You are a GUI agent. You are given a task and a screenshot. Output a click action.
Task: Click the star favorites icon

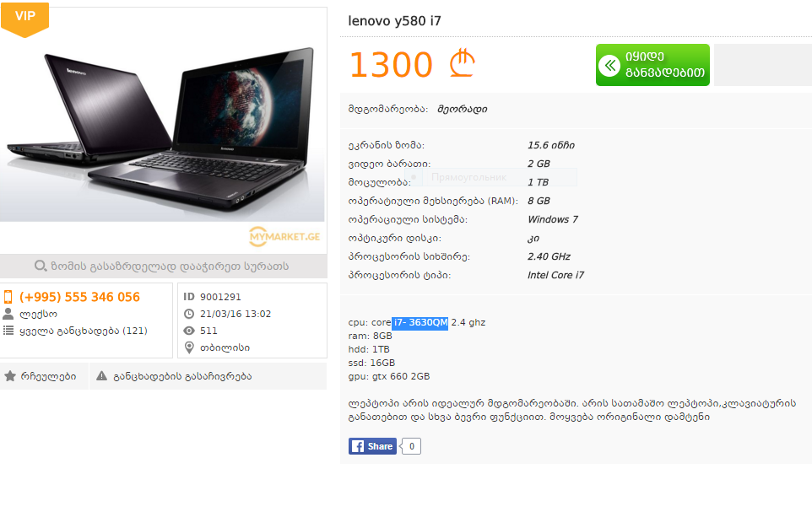coord(10,375)
